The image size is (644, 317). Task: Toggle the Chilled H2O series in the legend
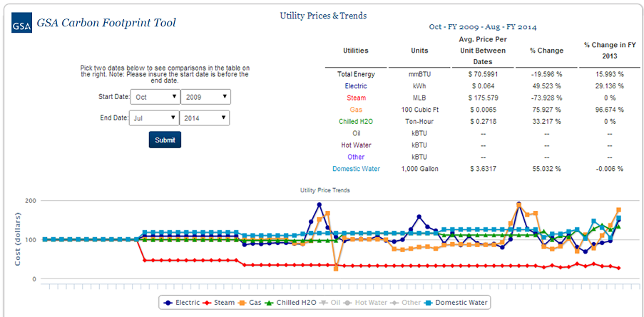coord(290,303)
